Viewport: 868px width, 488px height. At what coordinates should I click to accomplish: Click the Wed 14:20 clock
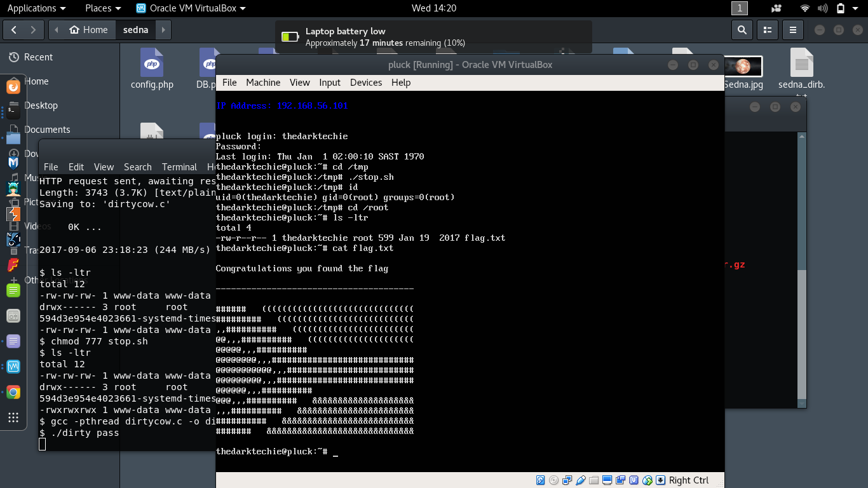coord(434,8)
